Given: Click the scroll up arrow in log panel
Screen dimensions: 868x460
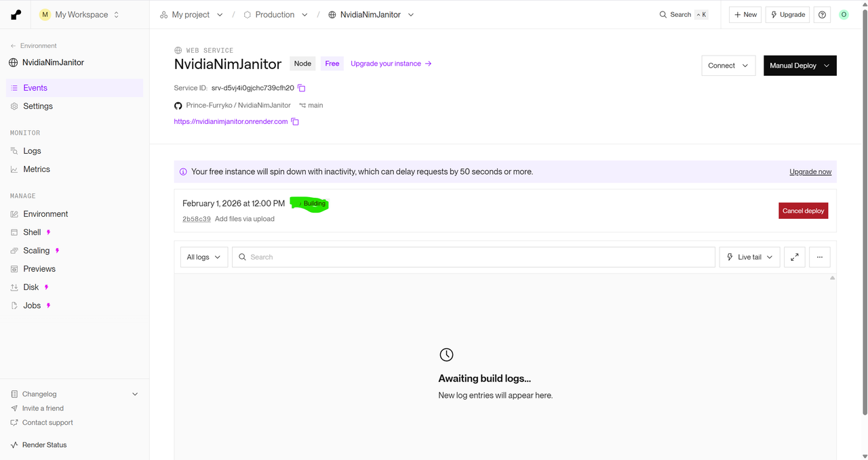Looking at the screenshot, I should click(x=832, y=278).
